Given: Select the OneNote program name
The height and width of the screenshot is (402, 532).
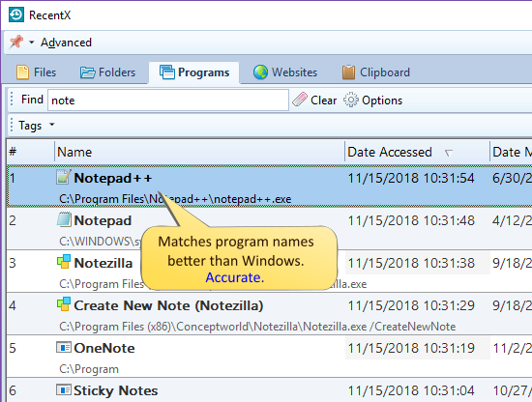Looking at the screenshot, I should 104,348.
